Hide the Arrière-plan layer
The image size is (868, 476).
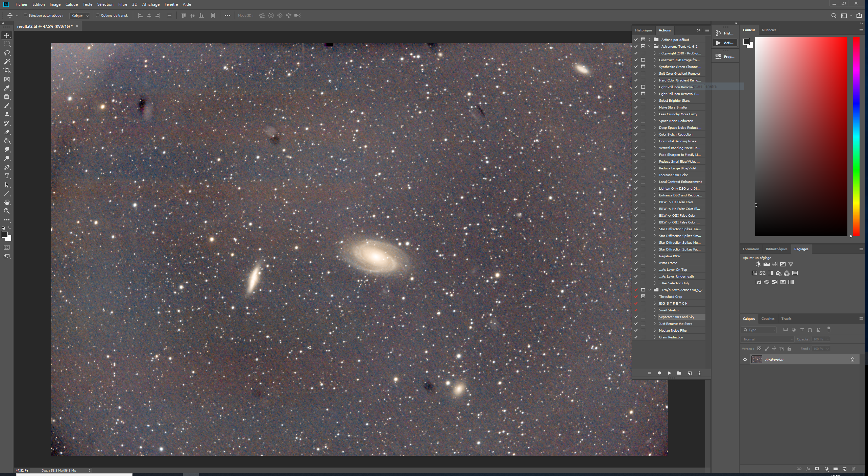tap(745, 360)
